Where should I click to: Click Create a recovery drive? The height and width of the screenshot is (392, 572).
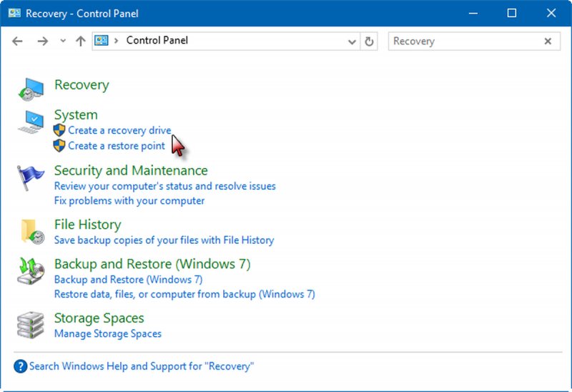tap(119, 130)
